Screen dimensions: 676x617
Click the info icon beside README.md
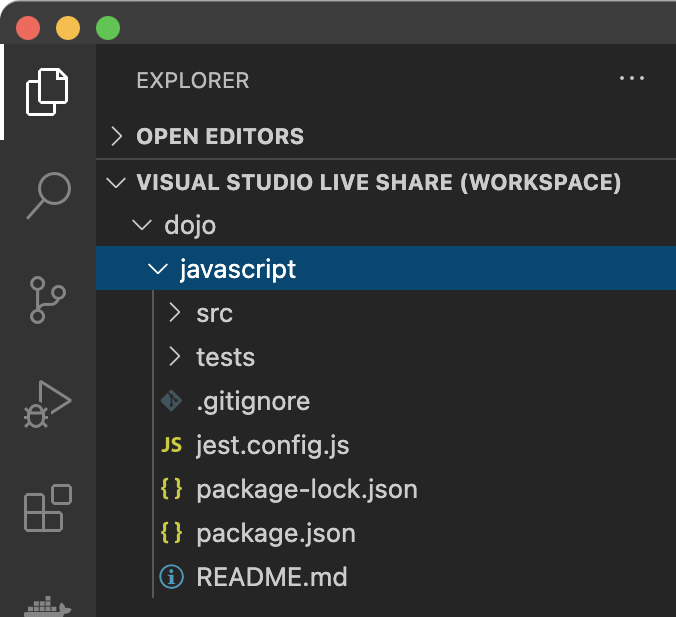171,577
